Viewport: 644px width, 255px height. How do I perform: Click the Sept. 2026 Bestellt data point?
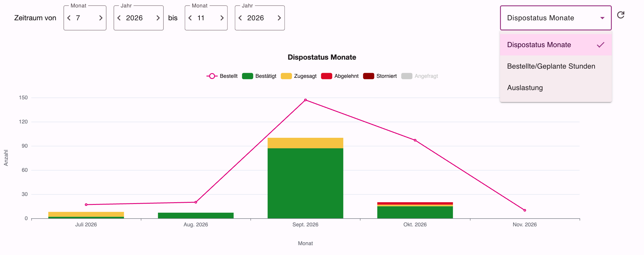(305, 100)
